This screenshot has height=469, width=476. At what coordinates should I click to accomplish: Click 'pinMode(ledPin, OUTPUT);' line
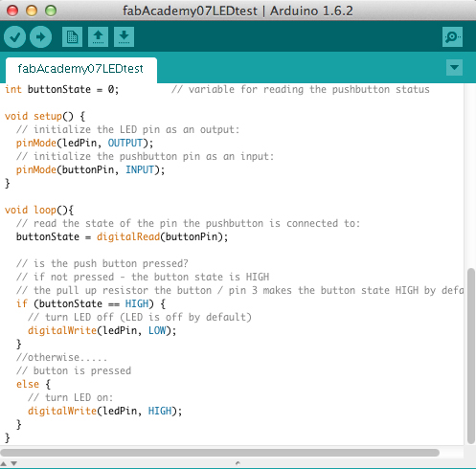pos(84,143)
